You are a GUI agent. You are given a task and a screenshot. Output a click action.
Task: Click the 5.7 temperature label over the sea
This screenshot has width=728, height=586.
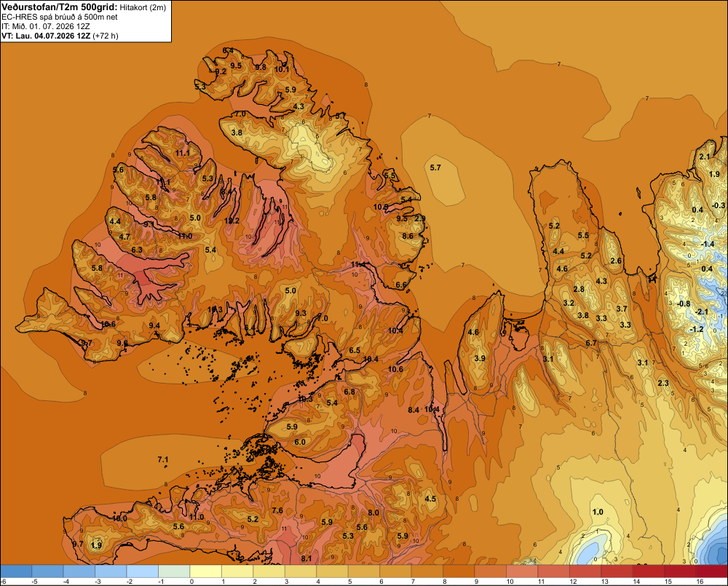(x=435, y=167)
